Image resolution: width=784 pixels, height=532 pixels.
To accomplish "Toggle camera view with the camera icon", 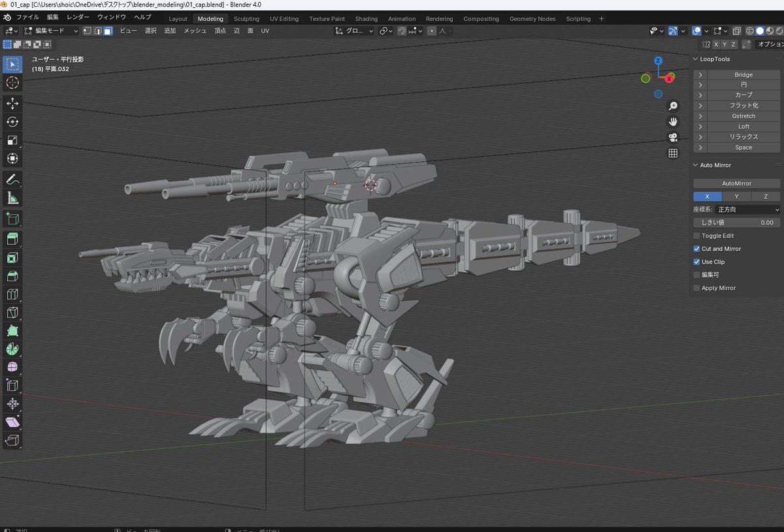I will point(673,137).
